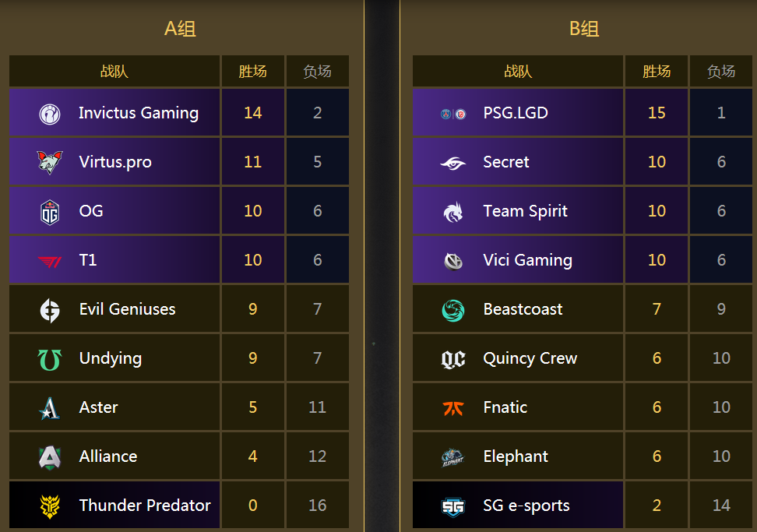Select the B组 group heading
The width and height of the screenshot is (757, 532).
(x=584, y=29)
